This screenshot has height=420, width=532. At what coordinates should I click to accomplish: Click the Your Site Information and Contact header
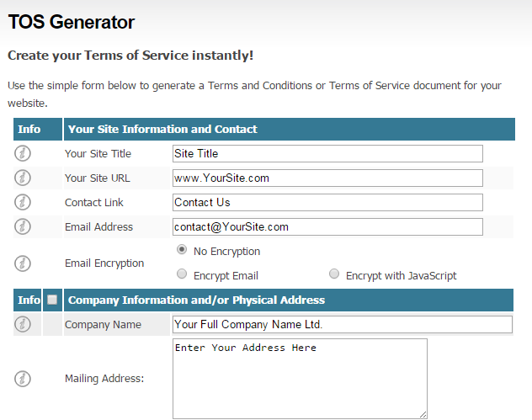[x=162, y=129]
